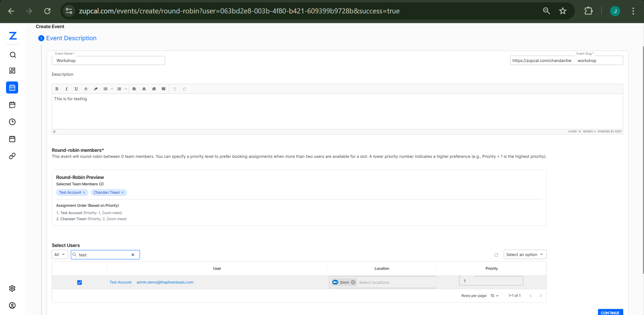The image size is (644, 315).
Task: Click the clock icon in sidebar
Action: coord(12,122)
